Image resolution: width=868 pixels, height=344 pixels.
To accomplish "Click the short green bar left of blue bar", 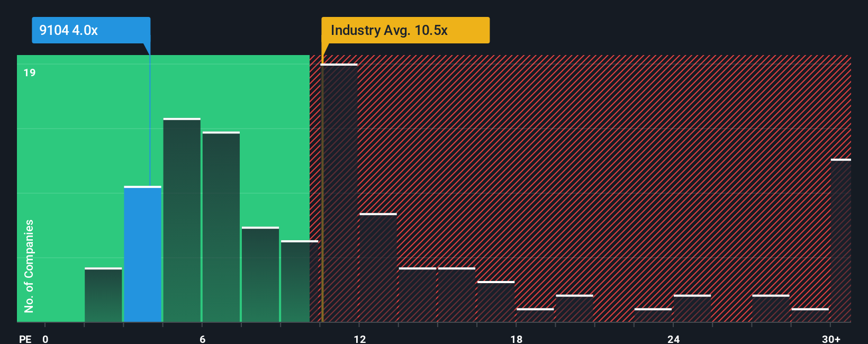I will point(103,295).
